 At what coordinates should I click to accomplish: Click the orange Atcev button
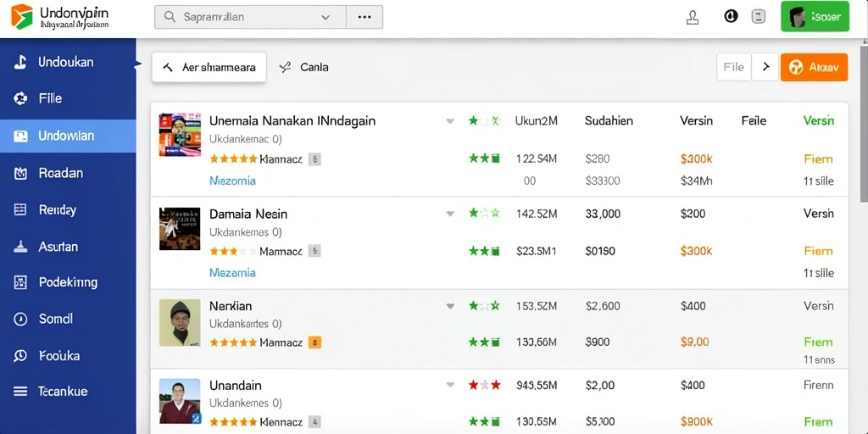tap(814, 68)
